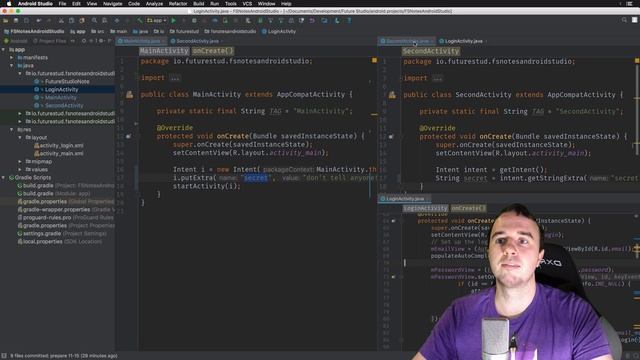
Task: Click class gutter icon beside SecondActivity declaration
Action: [392, 95]
